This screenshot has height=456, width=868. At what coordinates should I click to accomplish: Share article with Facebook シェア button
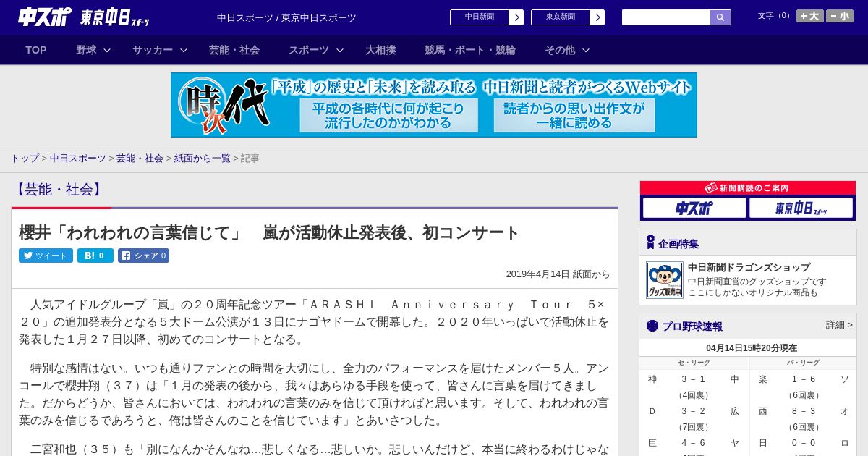(143, 256)
